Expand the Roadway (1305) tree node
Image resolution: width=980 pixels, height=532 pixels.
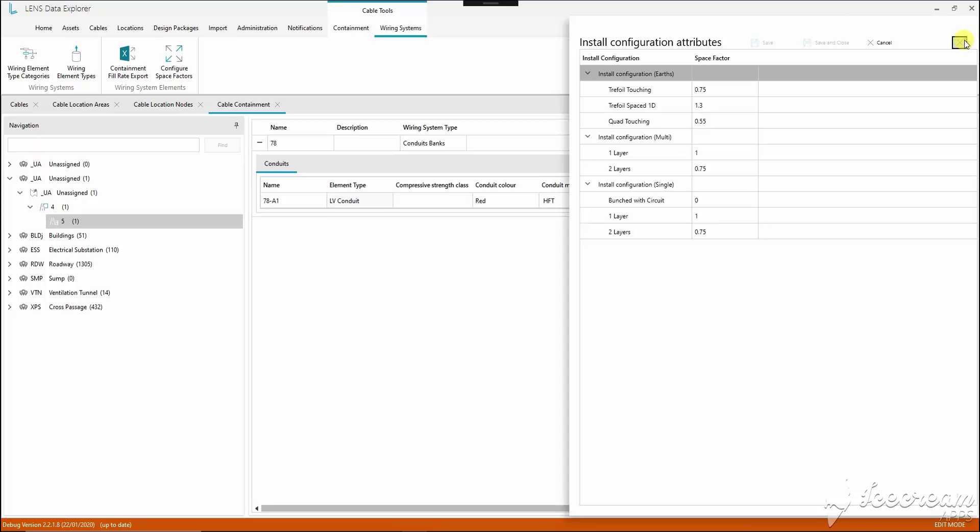(10, 264)
